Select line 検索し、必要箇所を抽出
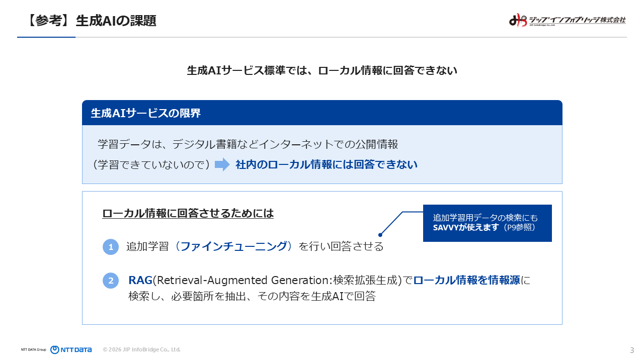Image resolution: width=644 pixels, height=362 pixels. (x=252, y=297)
